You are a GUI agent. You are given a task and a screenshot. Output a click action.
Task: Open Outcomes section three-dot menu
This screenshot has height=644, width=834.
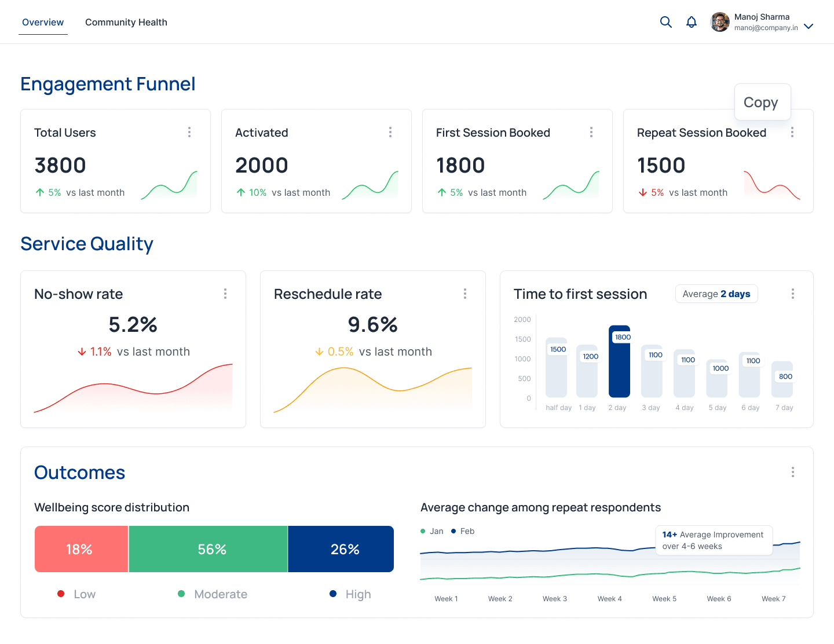pos(793,472)
